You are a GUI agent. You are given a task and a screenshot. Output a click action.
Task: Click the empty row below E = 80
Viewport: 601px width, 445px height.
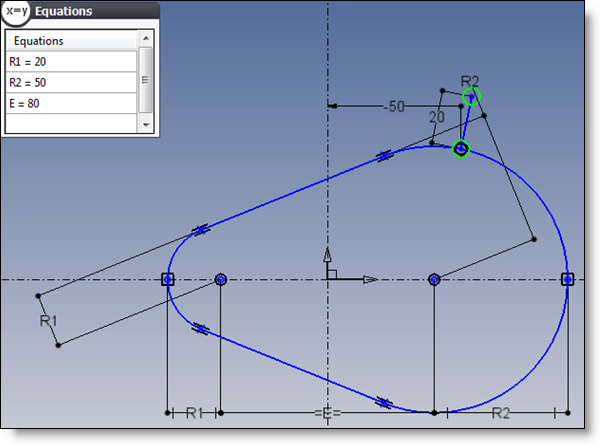(x=70, y=123)
